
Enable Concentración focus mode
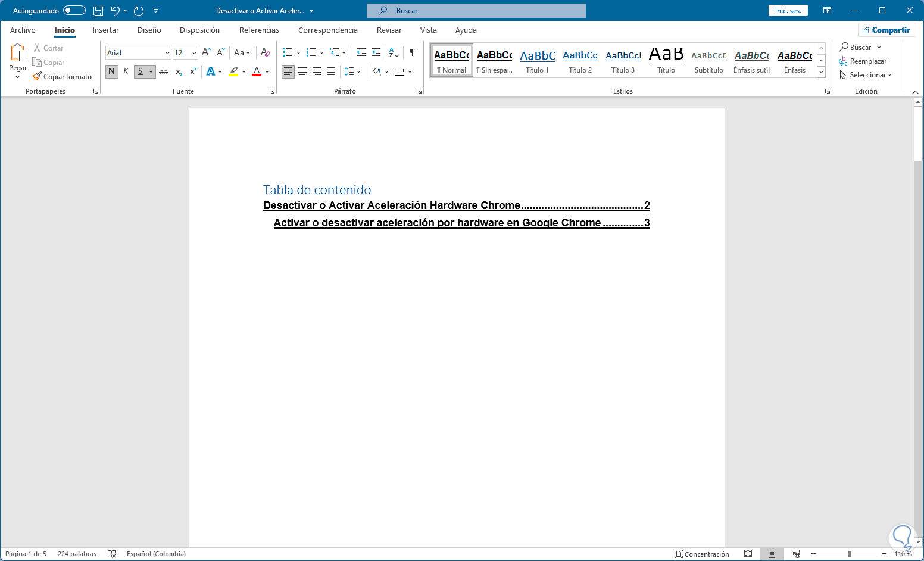point(702,554)
